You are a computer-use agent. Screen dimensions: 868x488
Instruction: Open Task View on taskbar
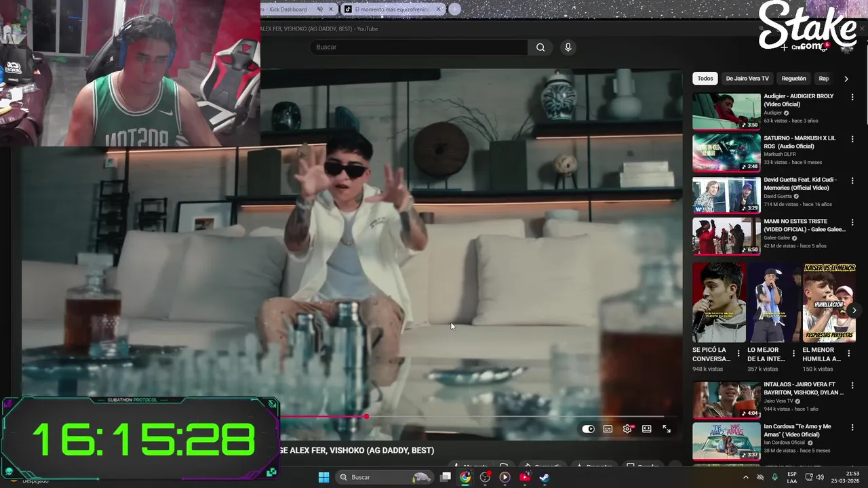pyautogui.click(x=446, y=477)
